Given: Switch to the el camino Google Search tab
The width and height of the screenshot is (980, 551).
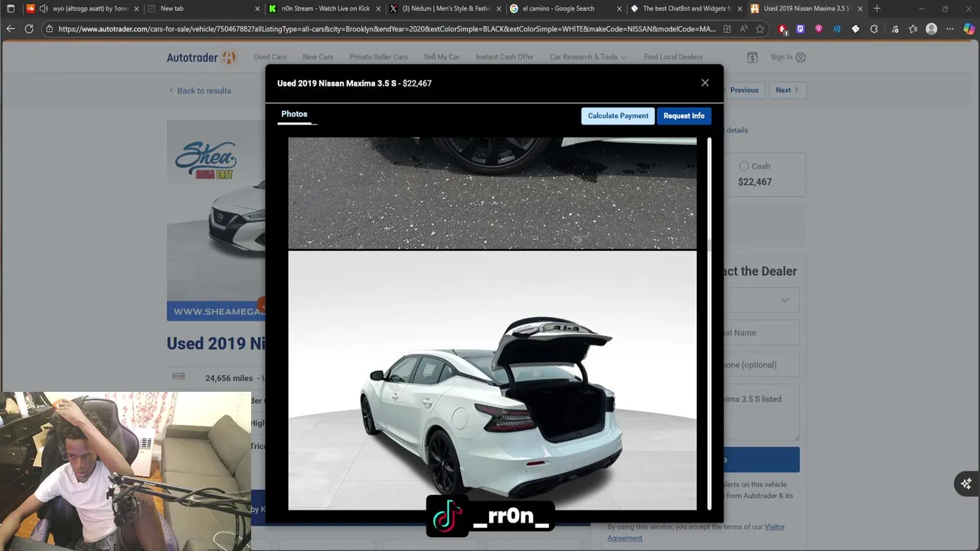Looking at the screenshot, I should tap(565, 8).
